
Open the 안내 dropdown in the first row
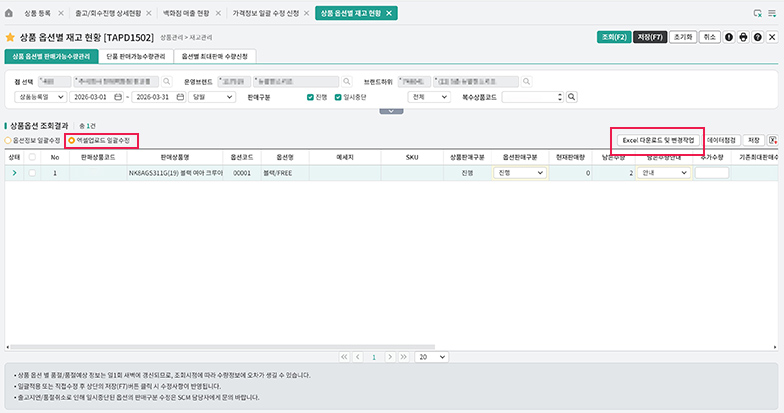click(664, 173)
